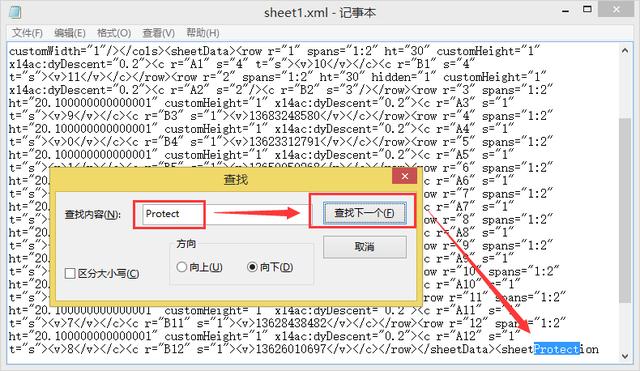Open the 文件(F) menu
640x371 pixels.
click(x=27, y=33)
